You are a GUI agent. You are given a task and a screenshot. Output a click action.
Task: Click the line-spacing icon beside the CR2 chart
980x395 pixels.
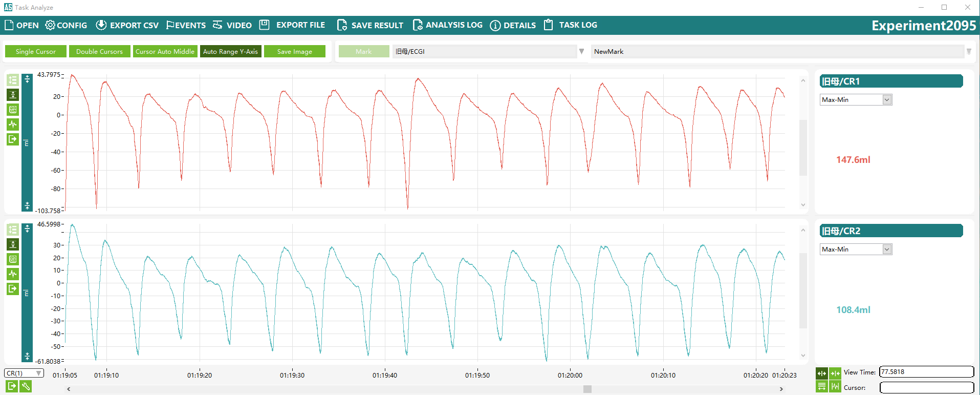click(13, 230)
